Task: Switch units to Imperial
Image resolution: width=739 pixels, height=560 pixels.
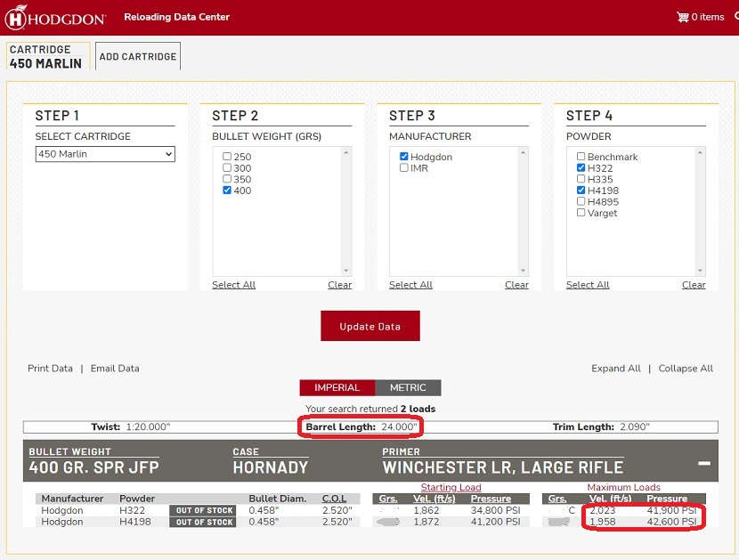Action: click(337, 387)
